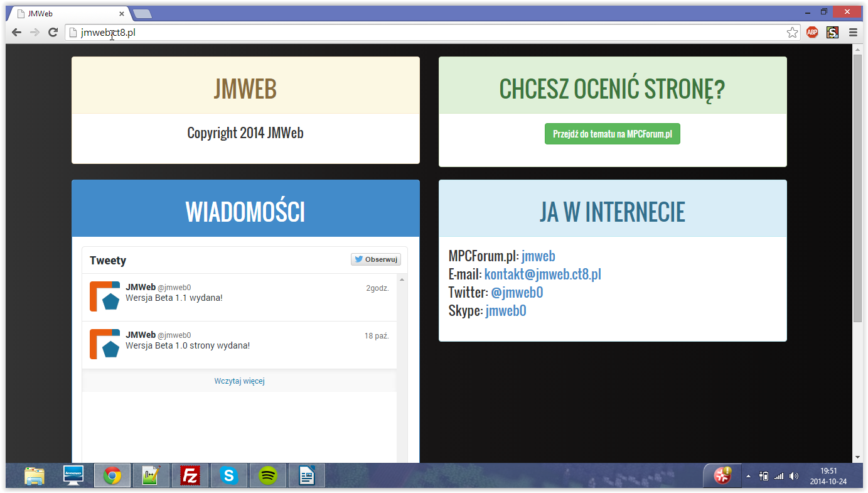Load more tweets via 'Wczytaj więcej'
Viewport: 868px width, 493px height.
[239, 381]
